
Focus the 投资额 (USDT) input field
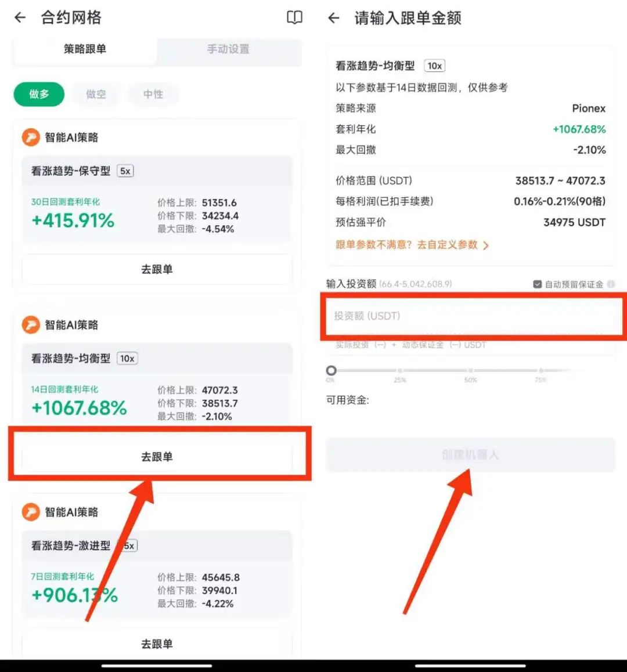coord(472,316)
